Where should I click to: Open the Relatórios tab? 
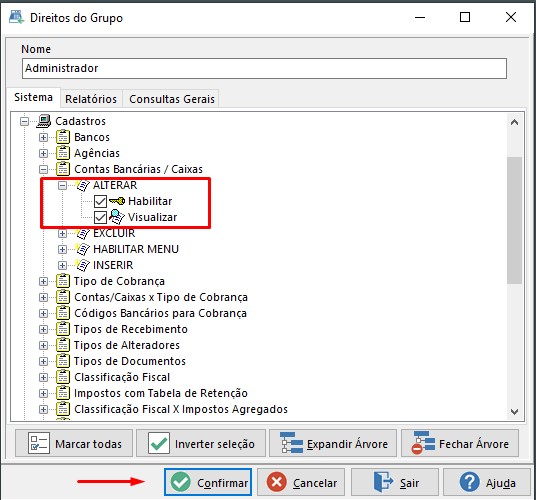point(91,99)
